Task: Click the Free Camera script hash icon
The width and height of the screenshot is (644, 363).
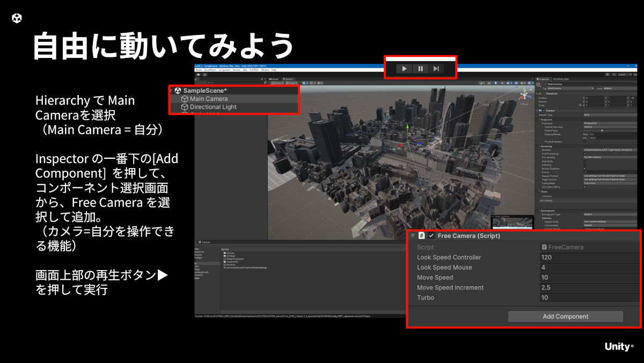Action: tap(422, 236)
